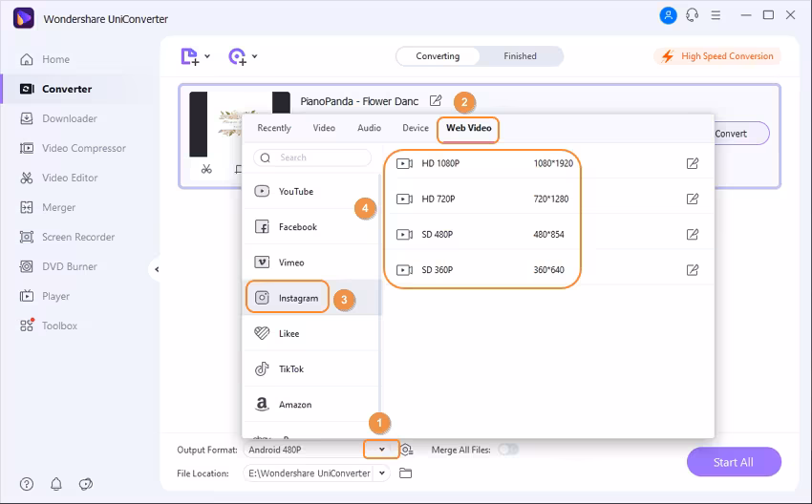
Task: Click the scissors trim icon
Action: coord(206,169)
